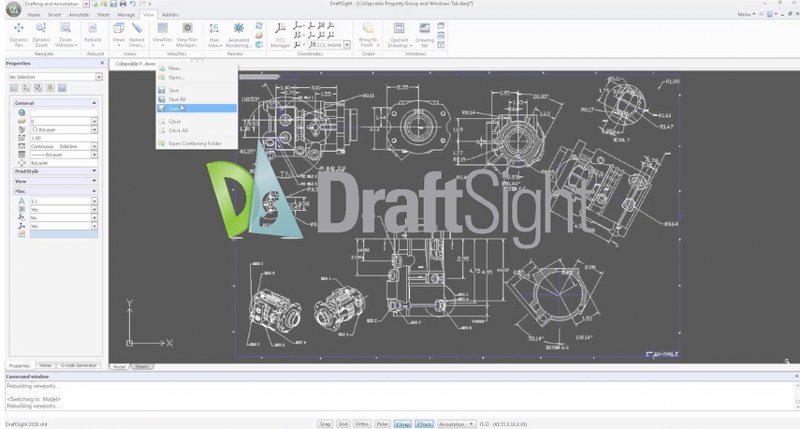Click the Print icon in quick access toolbar

tap(122, 4)
